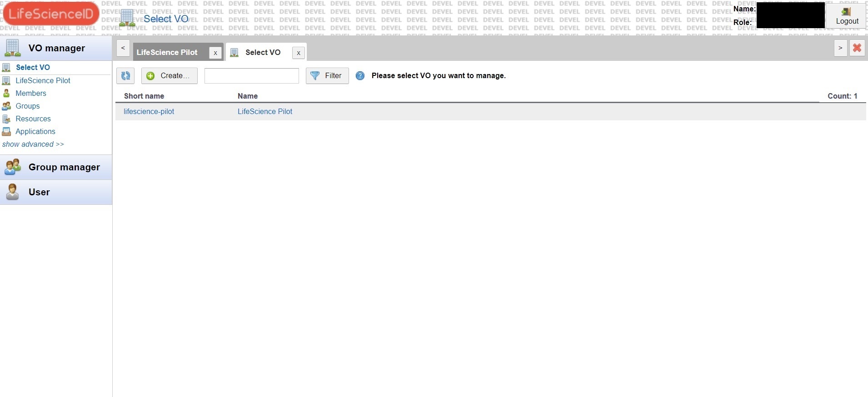Viewport: 868px width, 397px height.
Task: Expand the Group manager section
Action: pos(56,167)
